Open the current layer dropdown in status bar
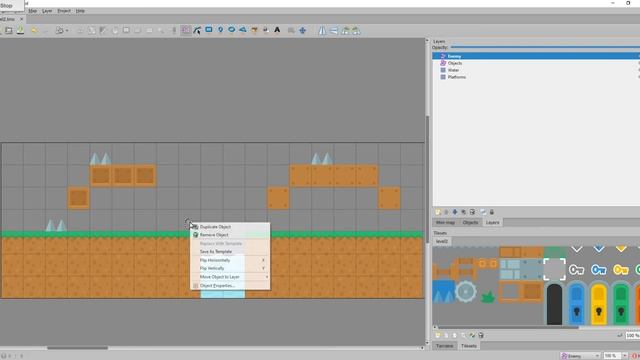The width and height of the screenshot is (640, 360). tap(580, 356)
